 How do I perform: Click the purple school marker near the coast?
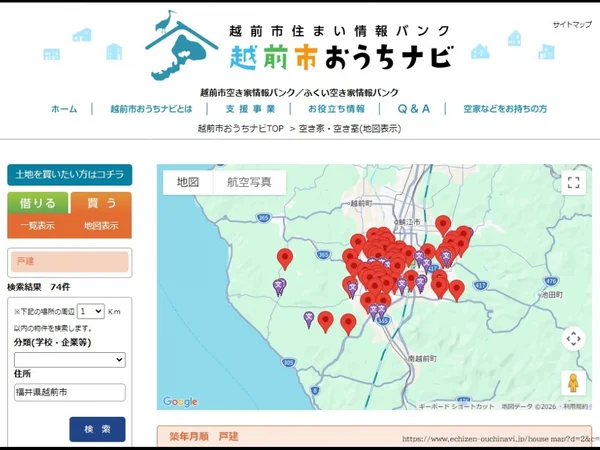280,287
